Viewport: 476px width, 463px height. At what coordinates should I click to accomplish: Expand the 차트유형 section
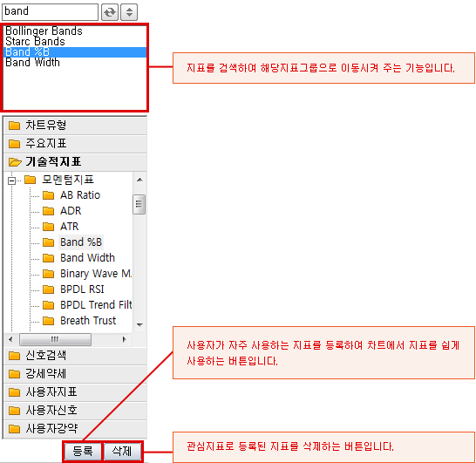[75, 126]
